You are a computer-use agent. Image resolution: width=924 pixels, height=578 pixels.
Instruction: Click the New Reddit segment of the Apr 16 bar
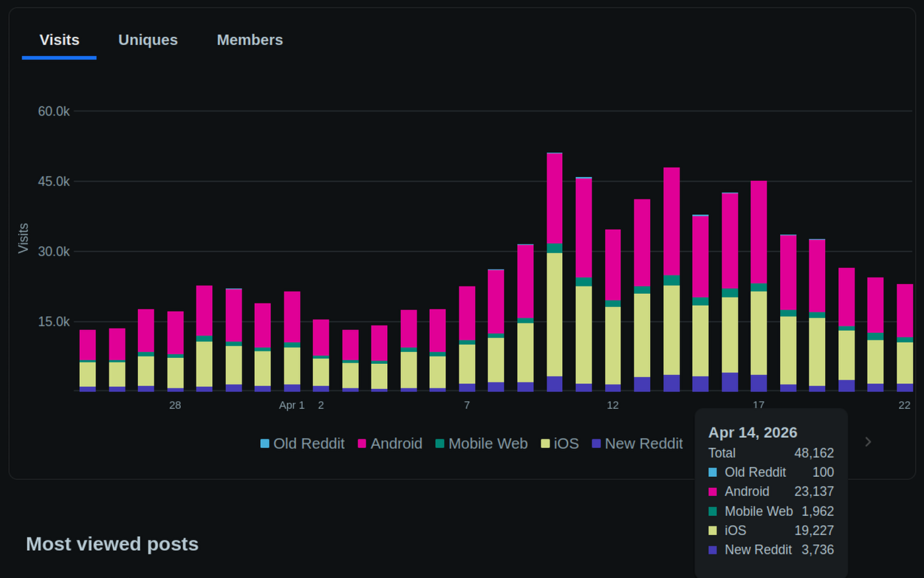pyautogui.click(x=730, y=382)
